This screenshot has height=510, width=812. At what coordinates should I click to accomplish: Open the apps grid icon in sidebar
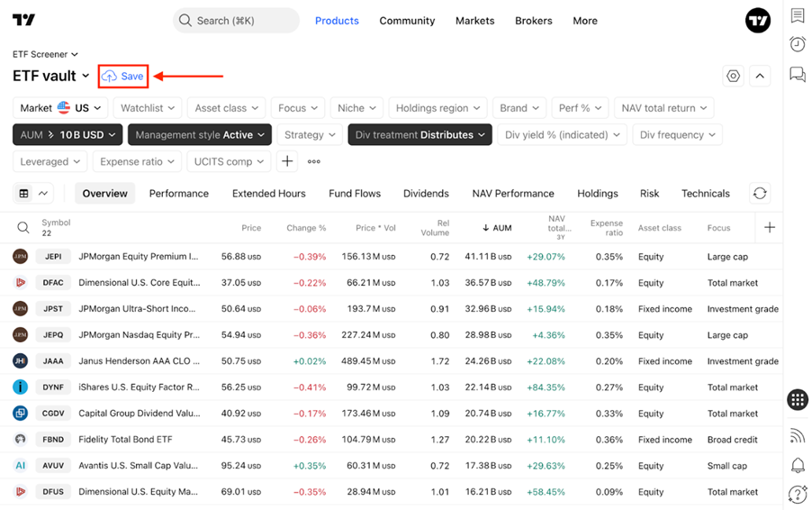(798, 399)
